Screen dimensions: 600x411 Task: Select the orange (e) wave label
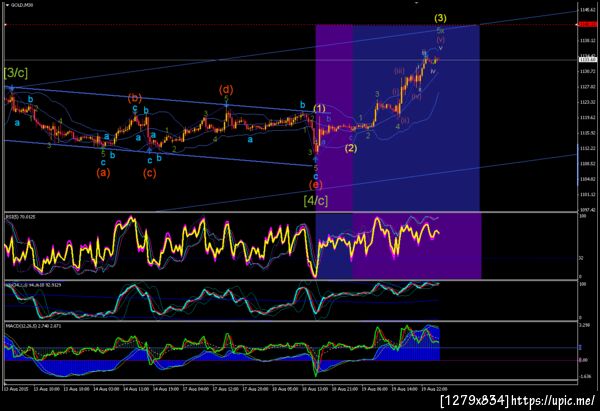[x=316, y=185]
